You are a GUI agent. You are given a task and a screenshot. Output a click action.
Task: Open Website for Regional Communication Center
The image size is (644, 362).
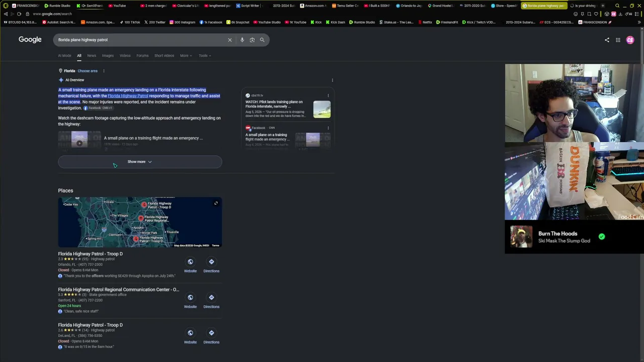point(190,301)
